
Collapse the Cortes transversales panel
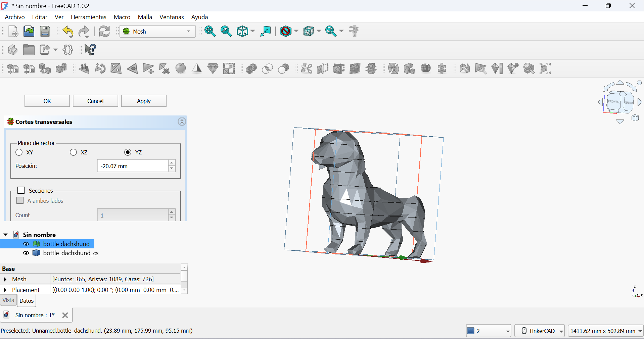pyautogui.click(x=182, y=122)
